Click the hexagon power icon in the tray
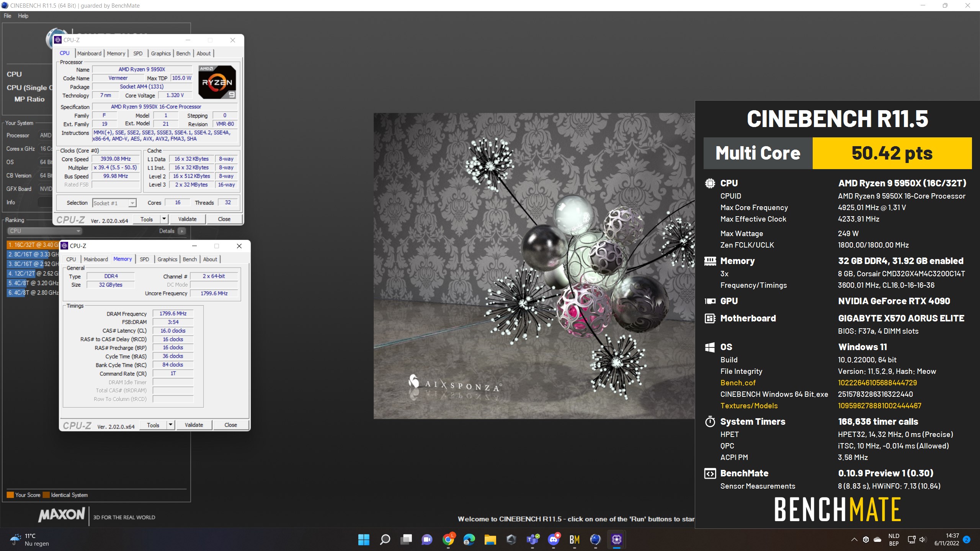Viewport: 980px width, 551px height. click(x=866, y=540)
